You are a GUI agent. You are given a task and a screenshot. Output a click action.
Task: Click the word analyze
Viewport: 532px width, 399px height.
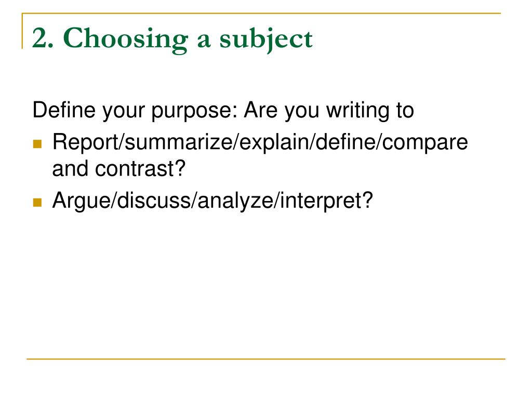pos(235,201)
